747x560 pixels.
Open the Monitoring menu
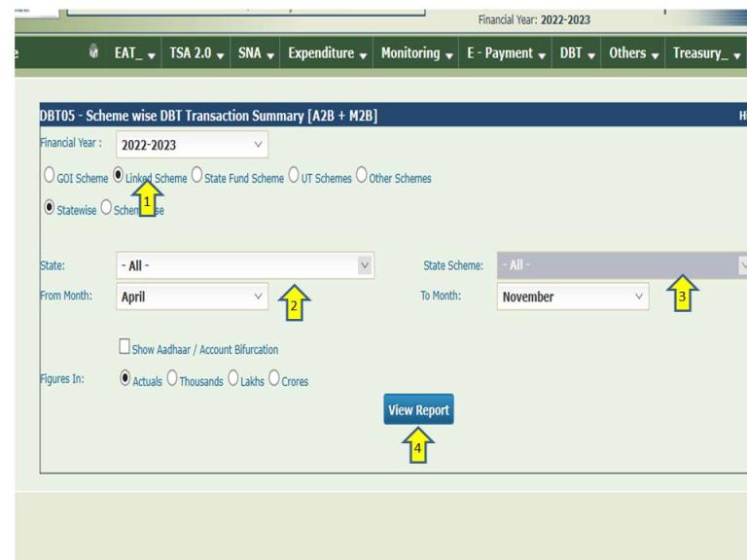click(x=416, y=52)
